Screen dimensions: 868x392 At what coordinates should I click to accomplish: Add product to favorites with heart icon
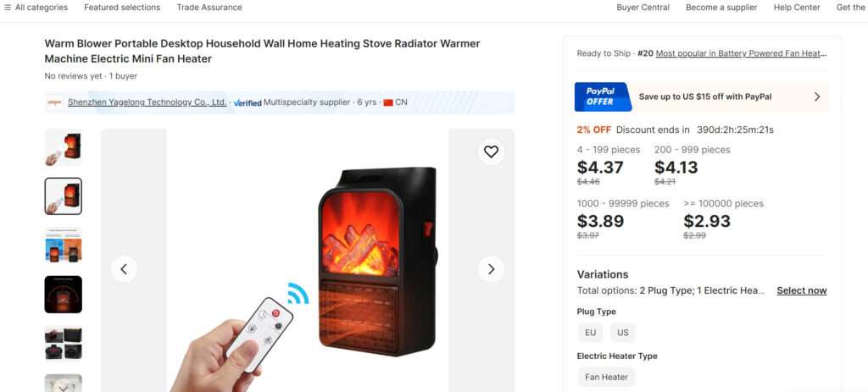[x=491, y=152]
